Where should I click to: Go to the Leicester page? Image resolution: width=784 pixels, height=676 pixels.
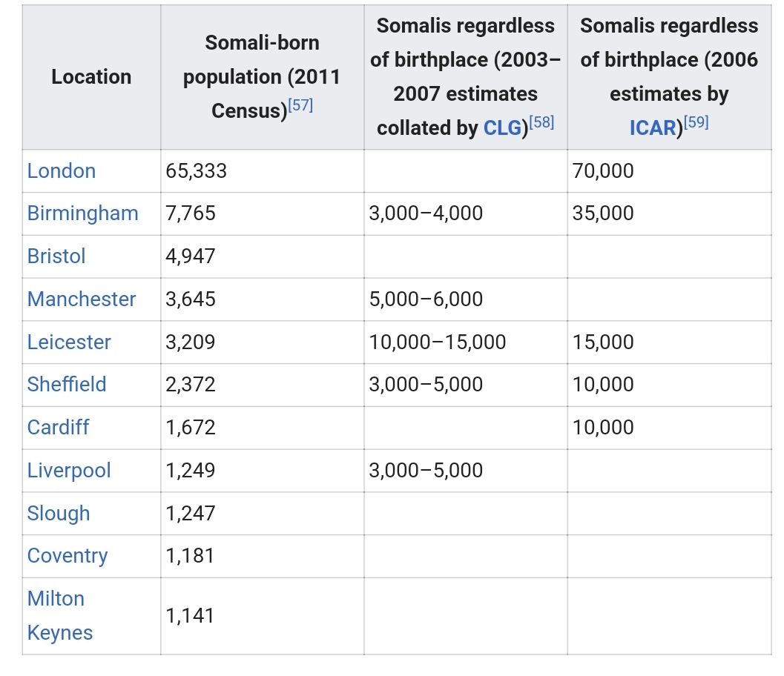[69, 342]
